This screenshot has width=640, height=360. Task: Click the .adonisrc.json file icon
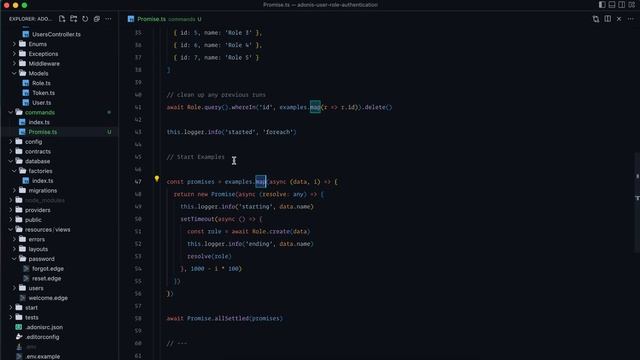point(19,327)
